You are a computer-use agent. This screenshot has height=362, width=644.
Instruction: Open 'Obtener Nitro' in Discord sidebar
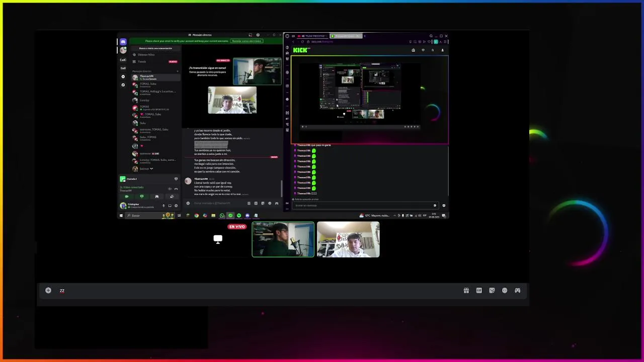point(155,55)
